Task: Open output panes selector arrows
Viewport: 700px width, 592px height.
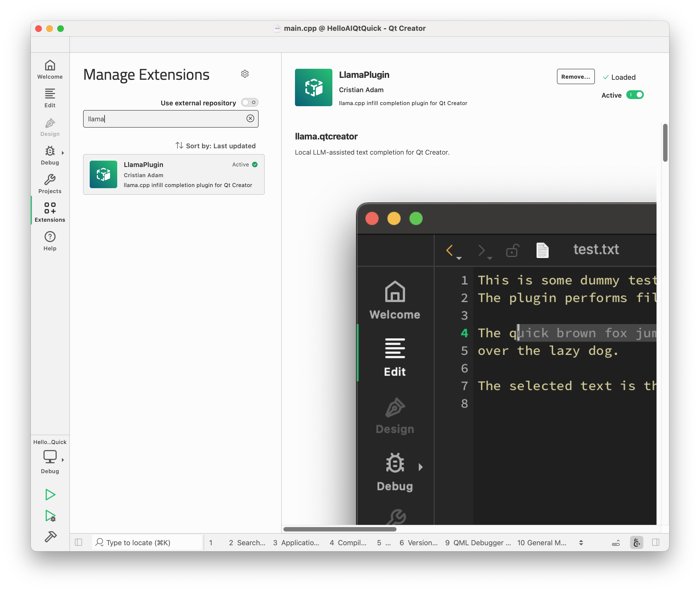Action: tap(581, 543)
